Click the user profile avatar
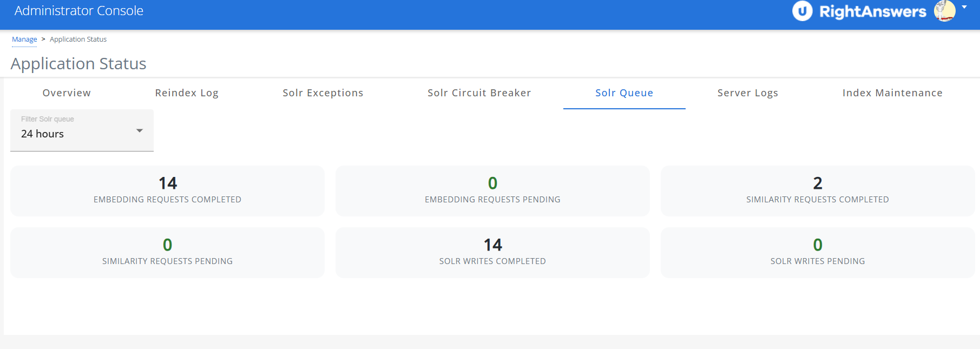Viewport: 980px width, 349px height. [x=945, y=11]
